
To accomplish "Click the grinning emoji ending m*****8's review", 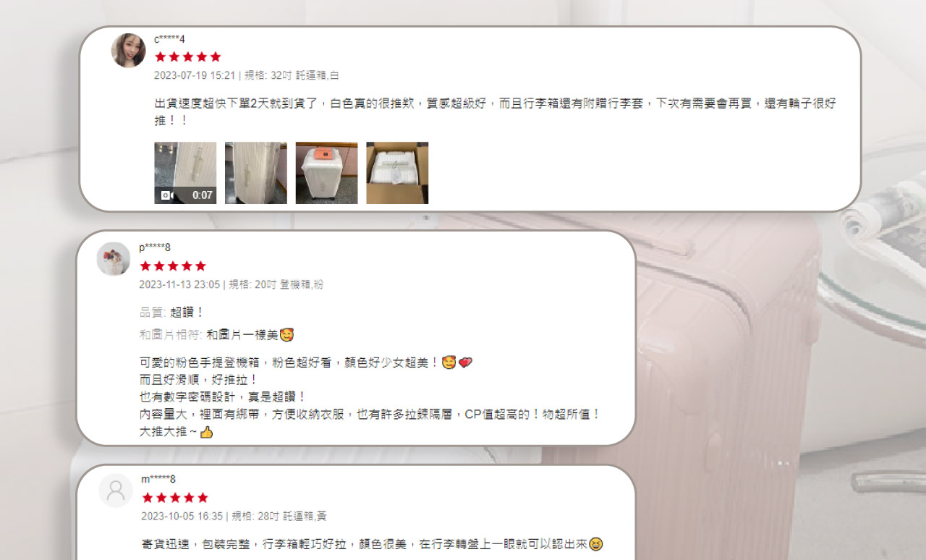I will click(x=596, y=543).
